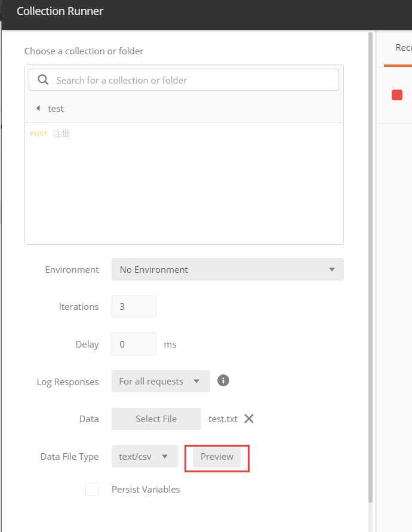Switch to the Recent runs tab

pyautogui.click(x=403, y=48)
